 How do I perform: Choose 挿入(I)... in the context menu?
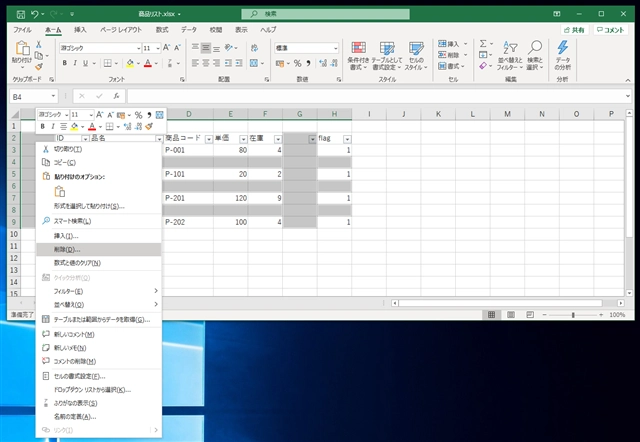[99, 236]
